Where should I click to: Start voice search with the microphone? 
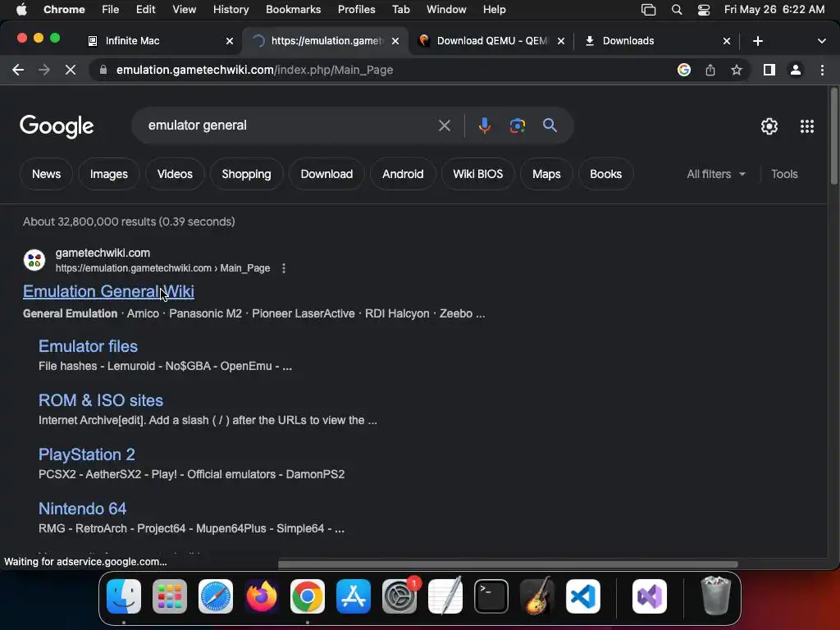(484, 126)
